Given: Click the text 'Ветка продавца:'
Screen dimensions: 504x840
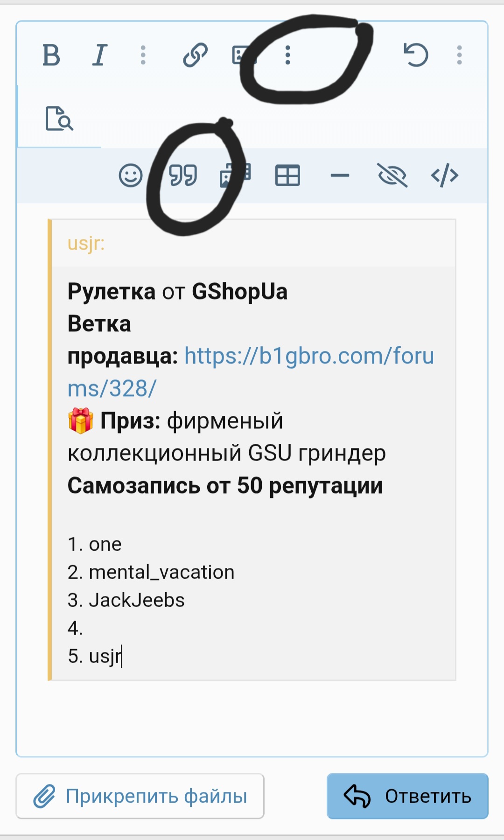Looking at the screenshot, I should click(122, 340).
